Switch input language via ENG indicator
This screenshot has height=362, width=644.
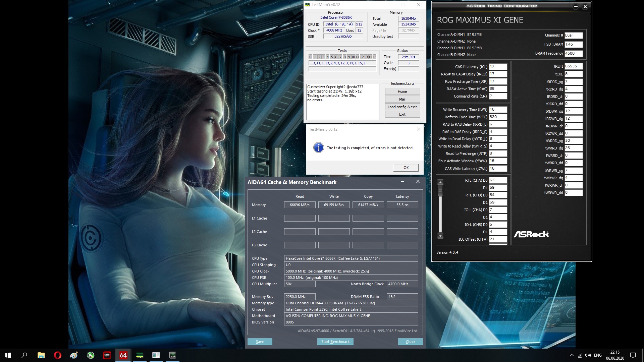coord(598,355)
